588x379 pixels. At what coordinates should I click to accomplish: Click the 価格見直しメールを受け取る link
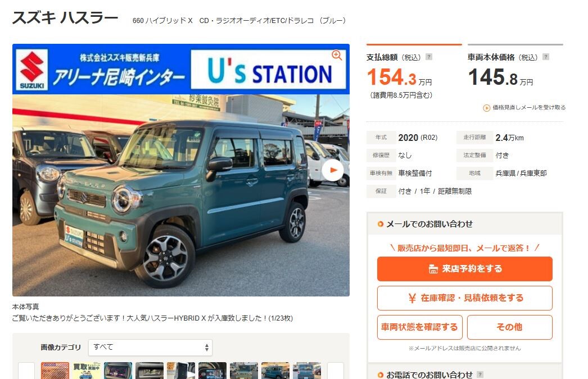click(529, 107)
